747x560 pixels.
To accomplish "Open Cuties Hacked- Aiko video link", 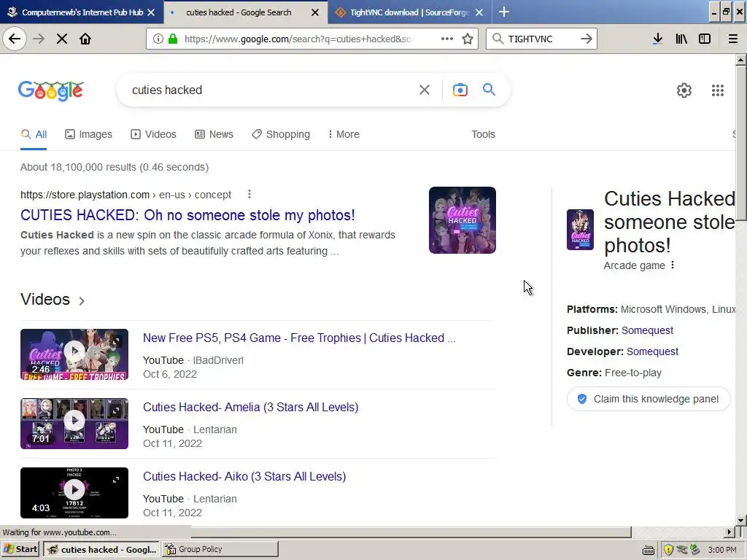I will (244, 477).
